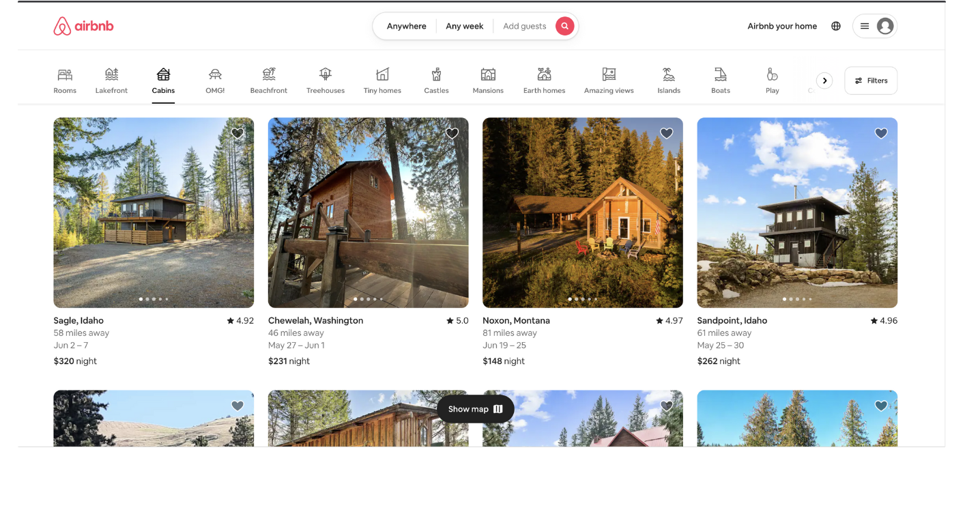Click the 4.97 star rating
The image size is (980, 508).
(669, 320)
